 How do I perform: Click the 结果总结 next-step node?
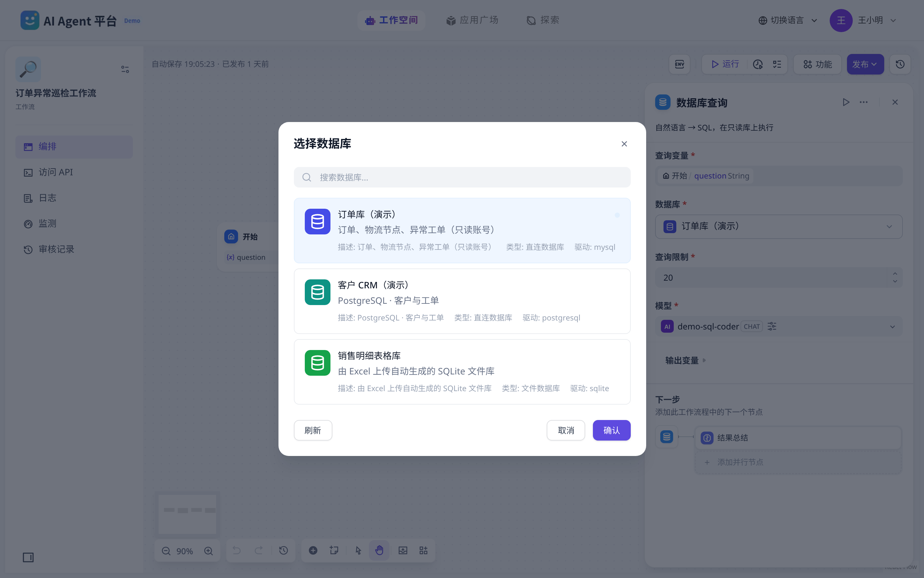[798, 438]
